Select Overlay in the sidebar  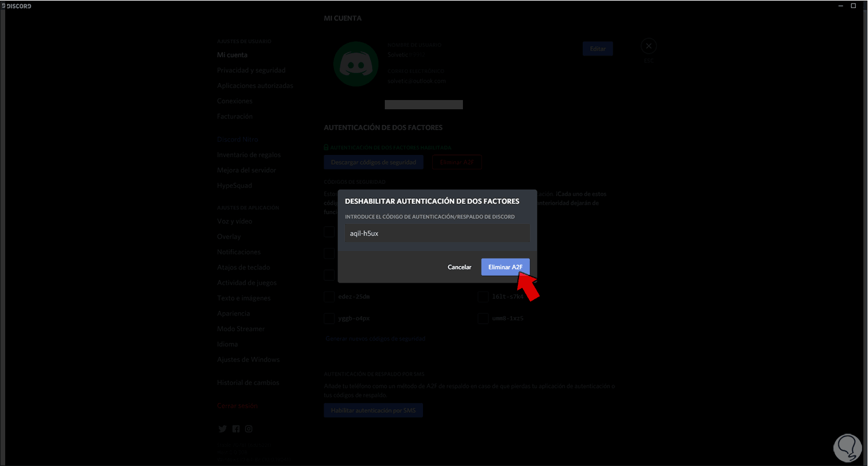coord(229,236)
